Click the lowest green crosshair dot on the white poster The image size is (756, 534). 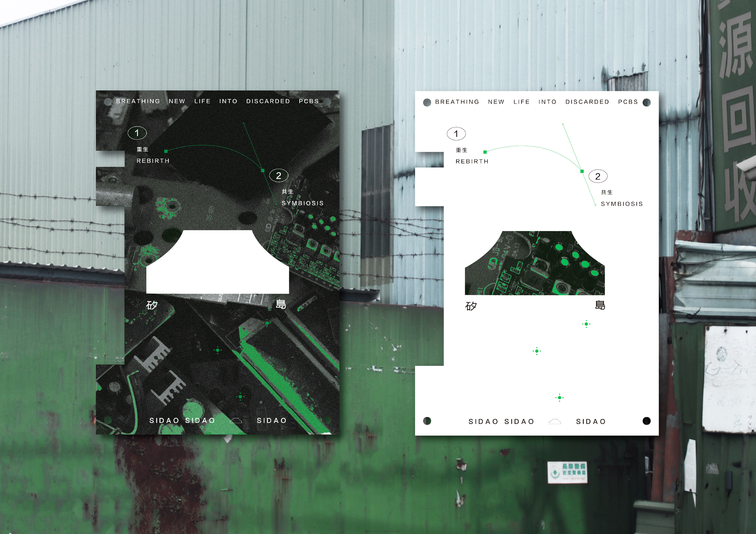coord(559,397)
